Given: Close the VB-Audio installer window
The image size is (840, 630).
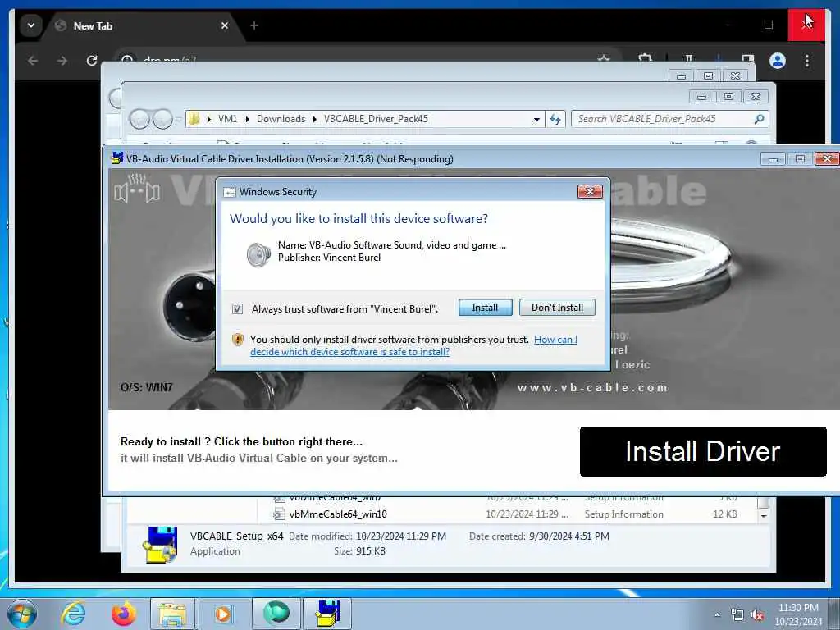Looking at the screenshot, I should pos(827,158).
